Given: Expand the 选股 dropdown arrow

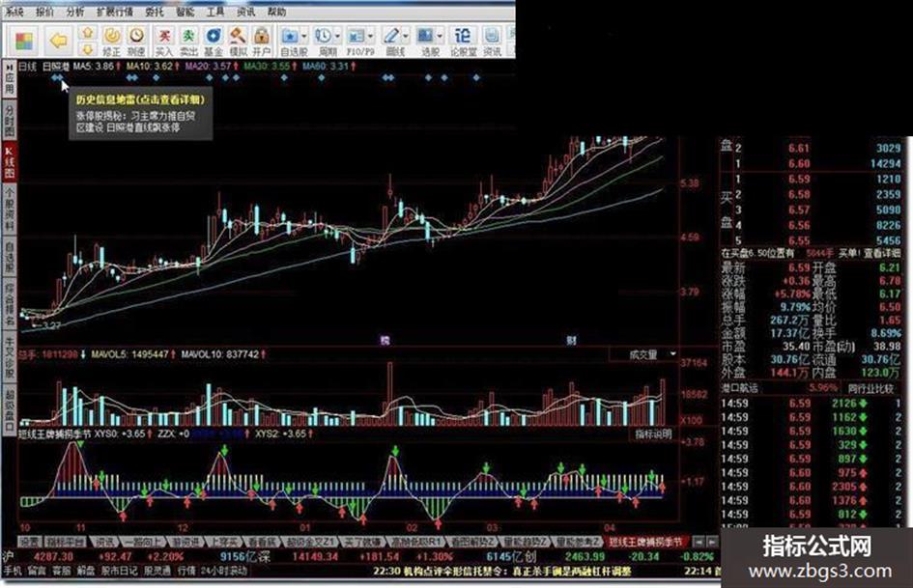Looking at the screenshot, I should [x=441, y=36].
